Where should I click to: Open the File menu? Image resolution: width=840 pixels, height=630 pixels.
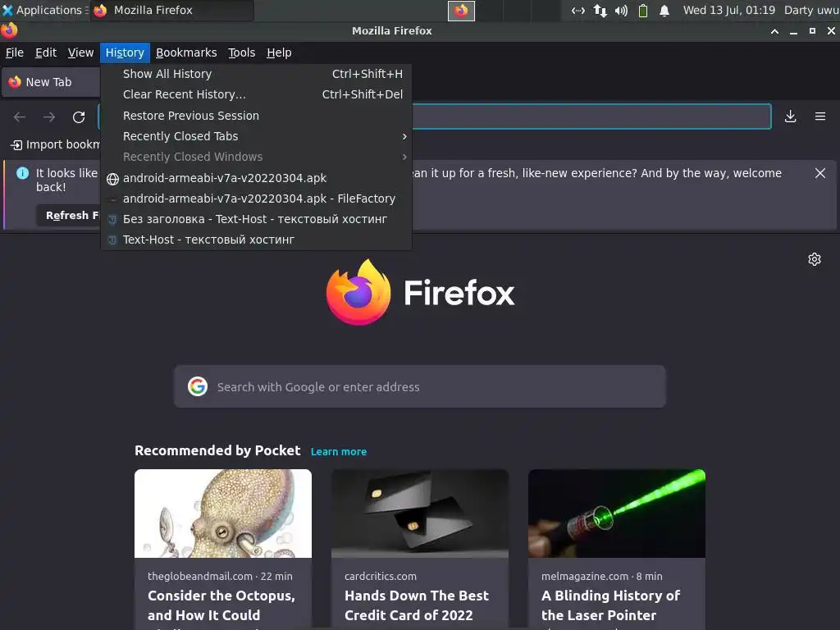point(15,52)
